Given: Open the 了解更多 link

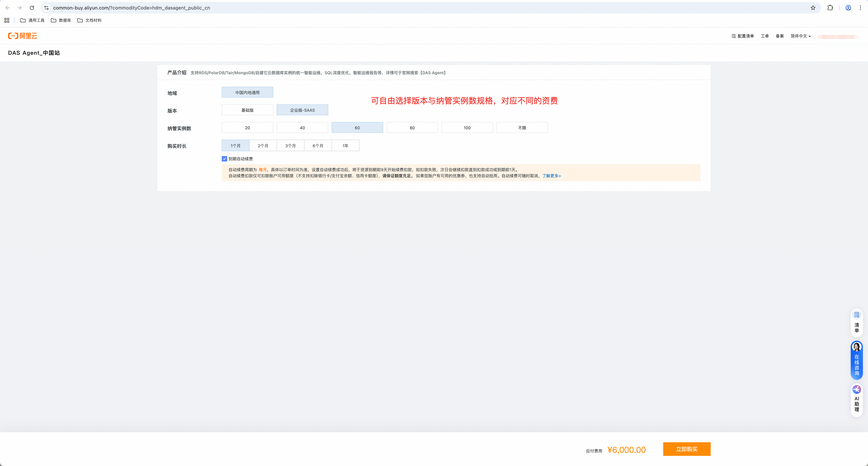Looking at the screenshot, I should 551,176.
